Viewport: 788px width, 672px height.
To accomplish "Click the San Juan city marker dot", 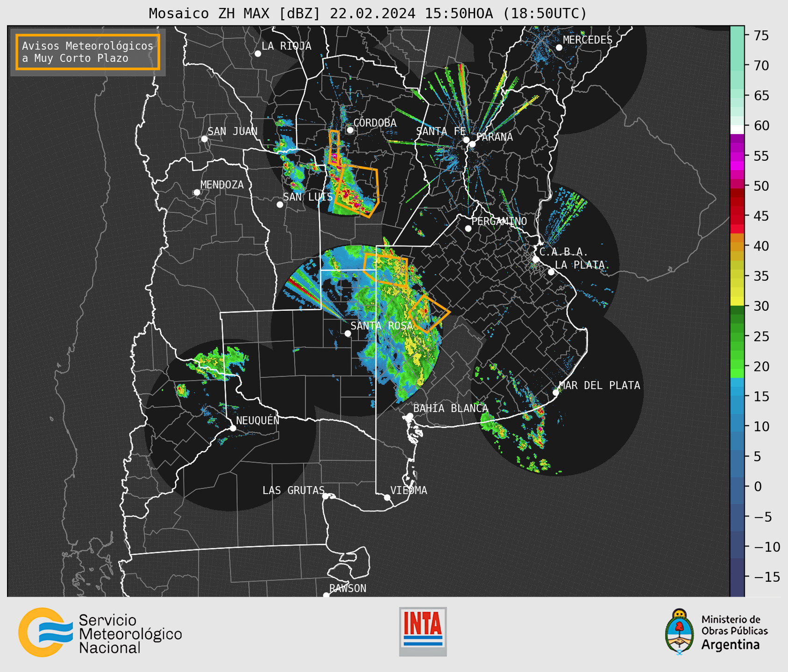I will tap(204, 139).
